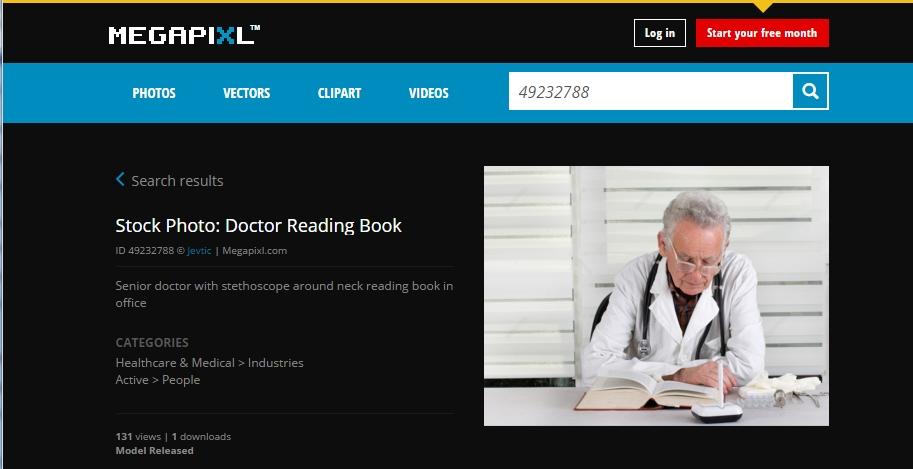Click the back chevron beside Search results
Image resolution: width=913 pixels, height=469 pixels.
[120, 179]
